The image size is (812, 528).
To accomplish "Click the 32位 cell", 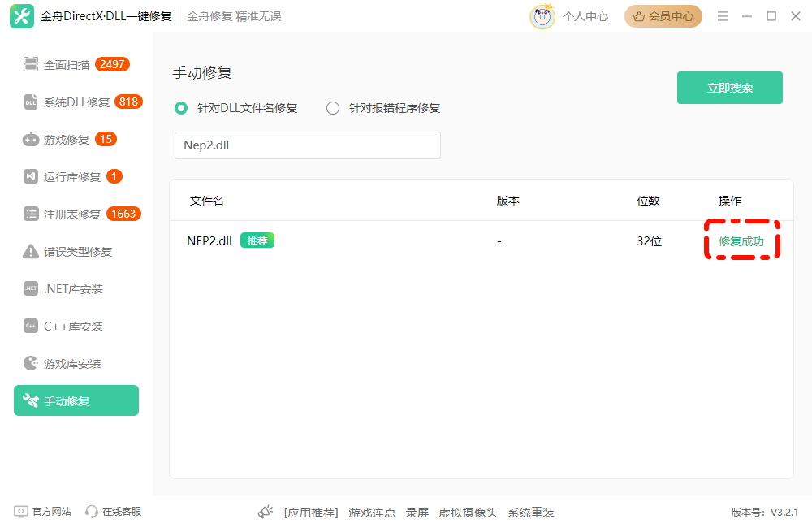I will (649, 241).
